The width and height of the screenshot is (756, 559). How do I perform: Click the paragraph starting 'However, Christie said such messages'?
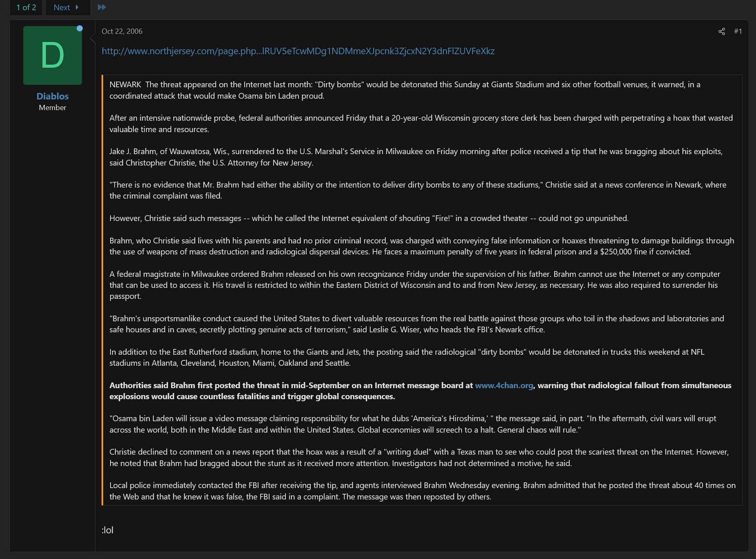(x=369, y=218)
